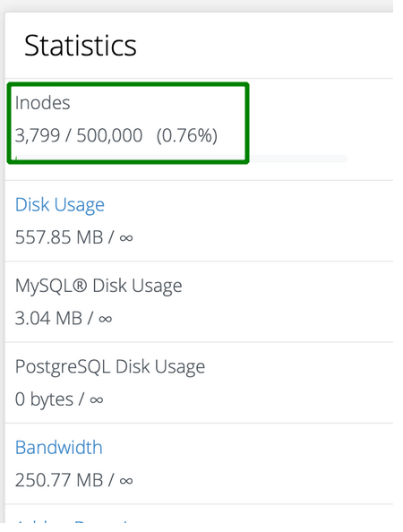
Task: Open the Disk Usage link
Action: 60,205
